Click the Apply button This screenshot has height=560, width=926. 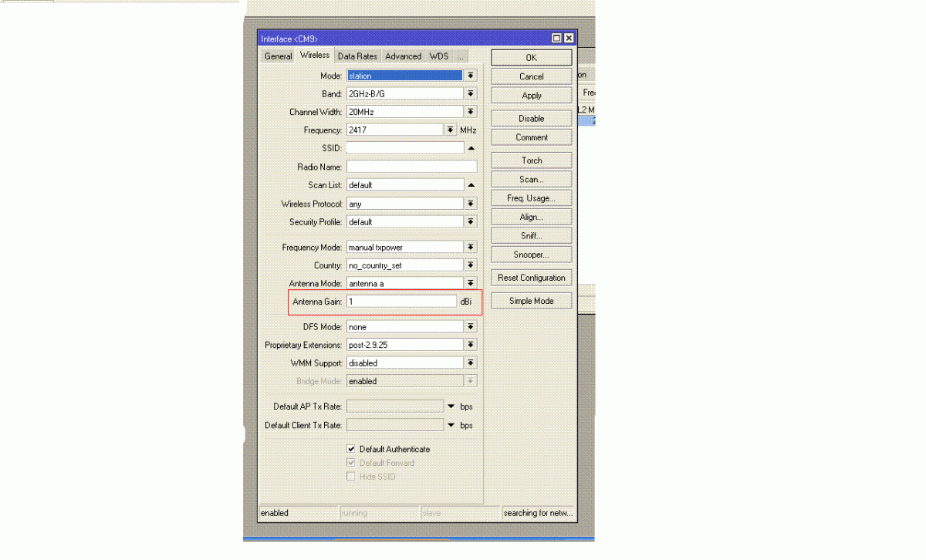pyautogui.click(x=532, y=96)
